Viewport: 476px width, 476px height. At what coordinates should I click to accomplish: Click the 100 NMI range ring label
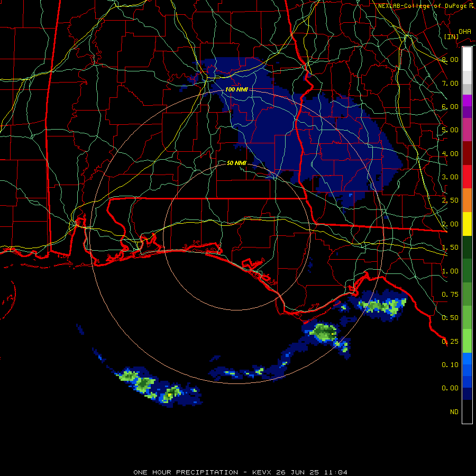236,89
